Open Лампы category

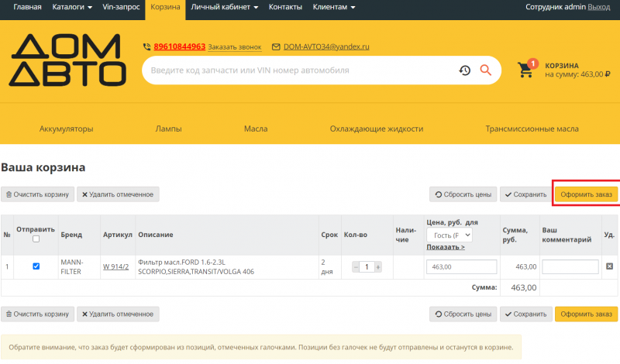168,129
